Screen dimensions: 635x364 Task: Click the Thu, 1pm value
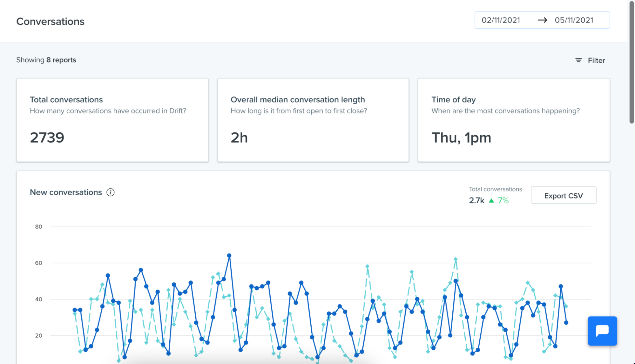(461, 138)
